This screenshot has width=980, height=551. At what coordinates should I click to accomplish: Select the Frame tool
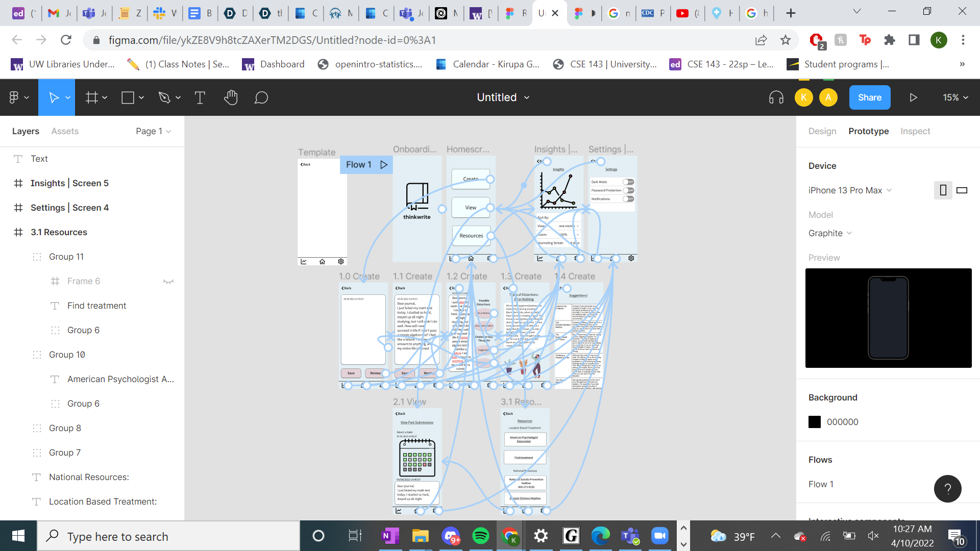pyautogui.click(x=92, y=97)
